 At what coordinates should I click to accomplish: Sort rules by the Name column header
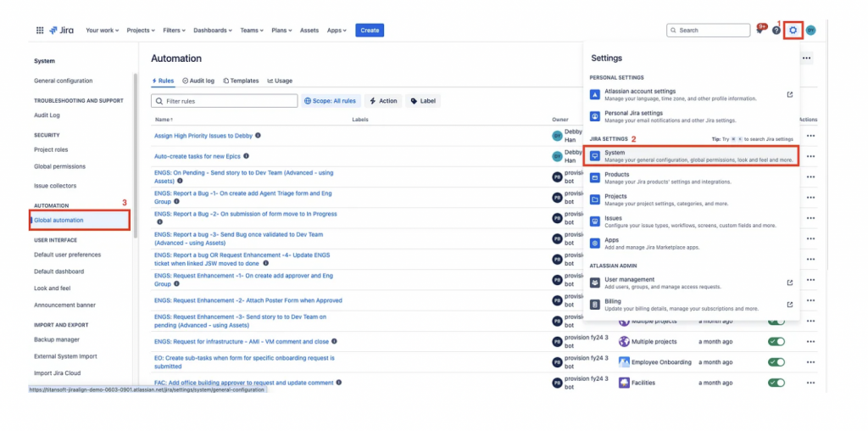tap(163, 120)
